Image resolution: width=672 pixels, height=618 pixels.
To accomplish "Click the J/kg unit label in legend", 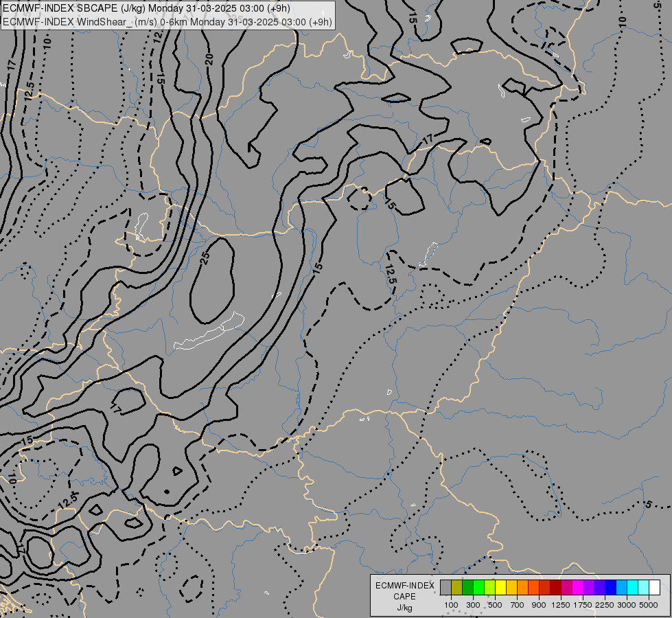I will (404, 608).
